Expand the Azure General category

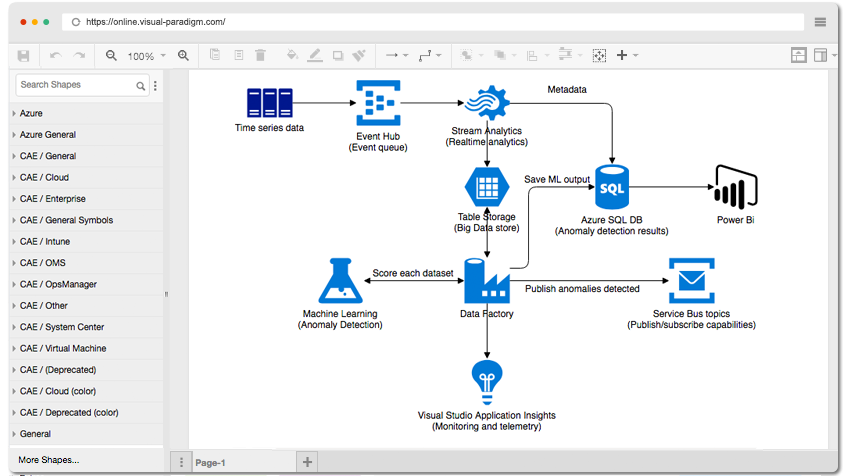(x=87, y=135)
